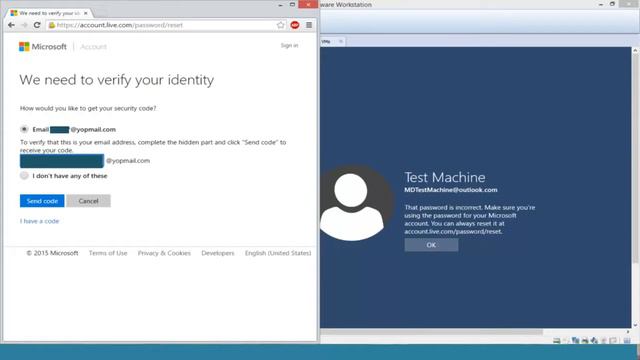The image size is (640, 360).
Task: Click the Cancel button
Action: (x=88, y=201)
